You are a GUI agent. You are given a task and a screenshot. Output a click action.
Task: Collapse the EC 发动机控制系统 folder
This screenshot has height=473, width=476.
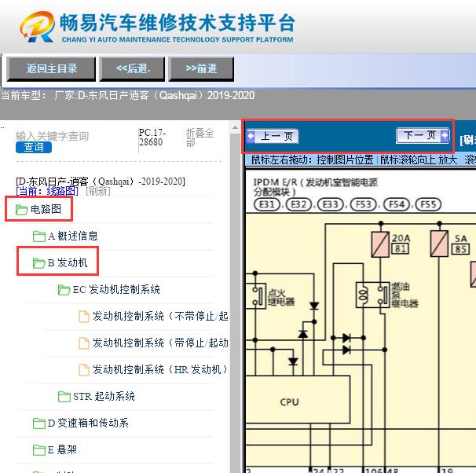pos(116,289)
